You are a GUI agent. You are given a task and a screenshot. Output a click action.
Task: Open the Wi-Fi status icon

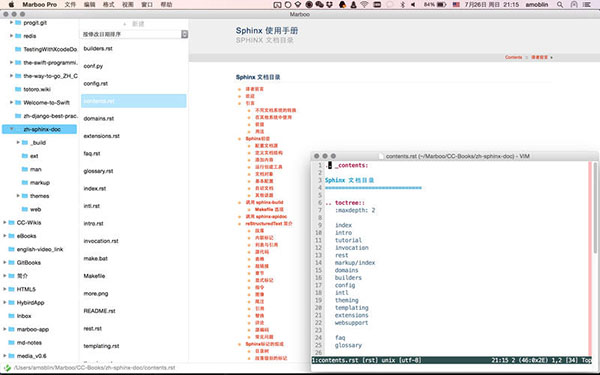364,5
